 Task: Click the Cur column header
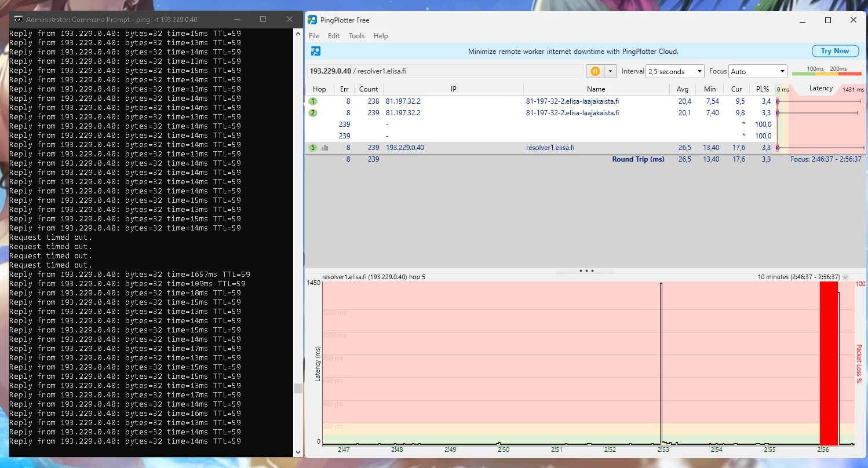click(x=736, y=89)
